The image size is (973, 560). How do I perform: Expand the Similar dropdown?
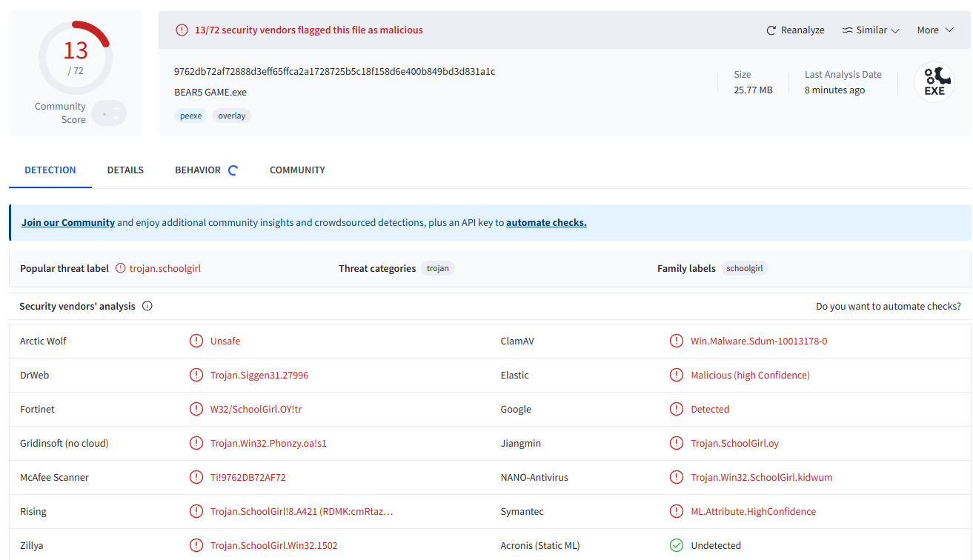(x=871, y=30)
